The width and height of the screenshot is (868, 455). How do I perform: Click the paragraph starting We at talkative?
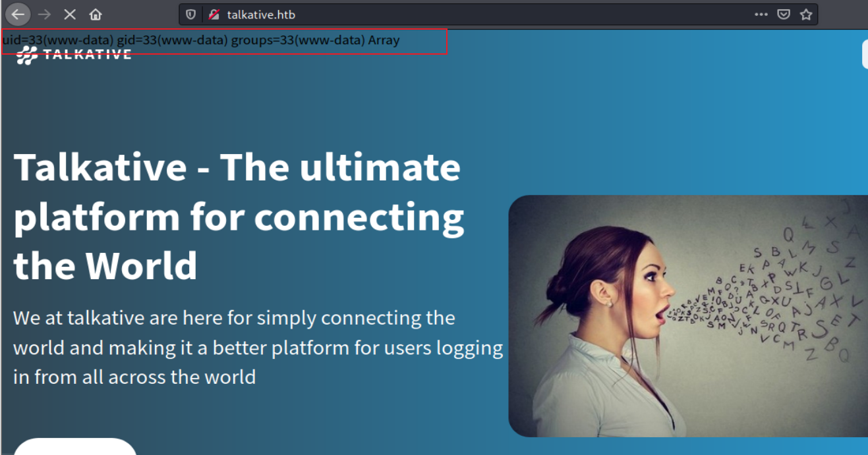pyautogui.click(x=258, y=347)
